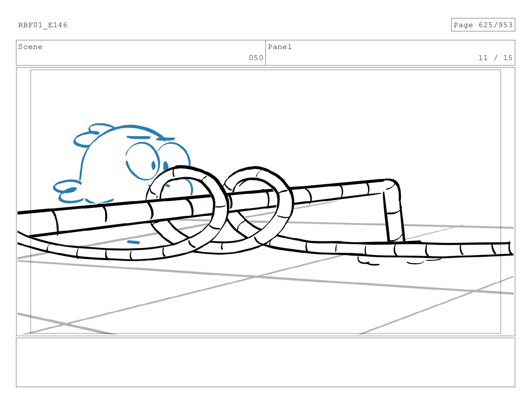Click the RBF01_E146 document code
The height and width of the screenshot is (411, 532).
tap(43, 25)
